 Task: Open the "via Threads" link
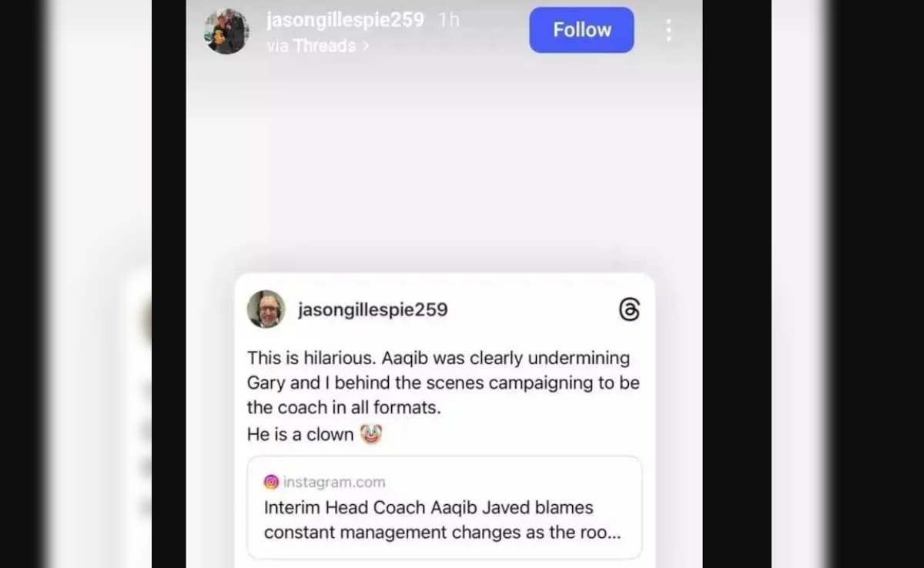311,46
